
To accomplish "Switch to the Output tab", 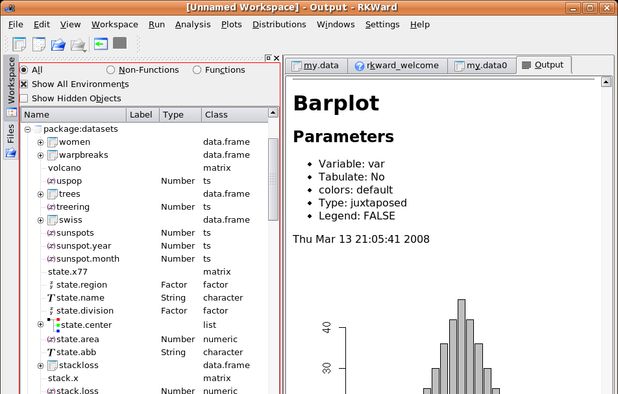I will click(544, 65).
